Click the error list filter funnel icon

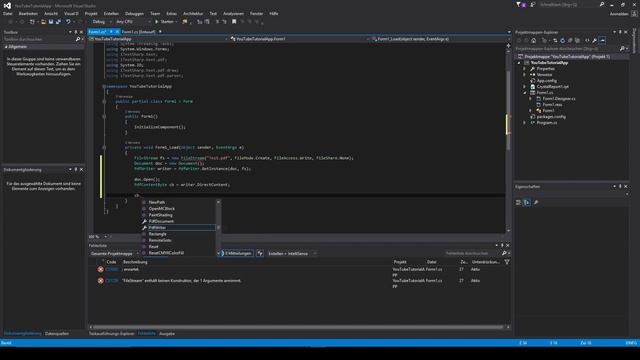507,262
